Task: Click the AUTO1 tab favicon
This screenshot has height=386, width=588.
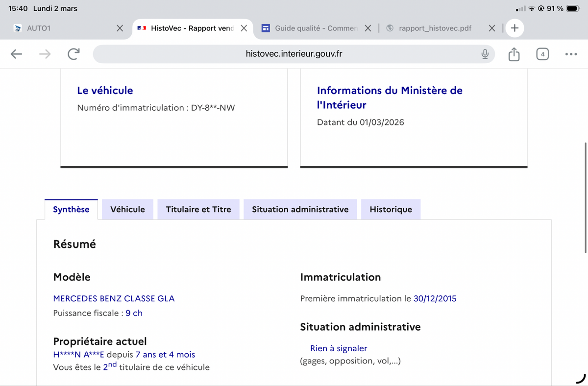Action: click(18, 28)
